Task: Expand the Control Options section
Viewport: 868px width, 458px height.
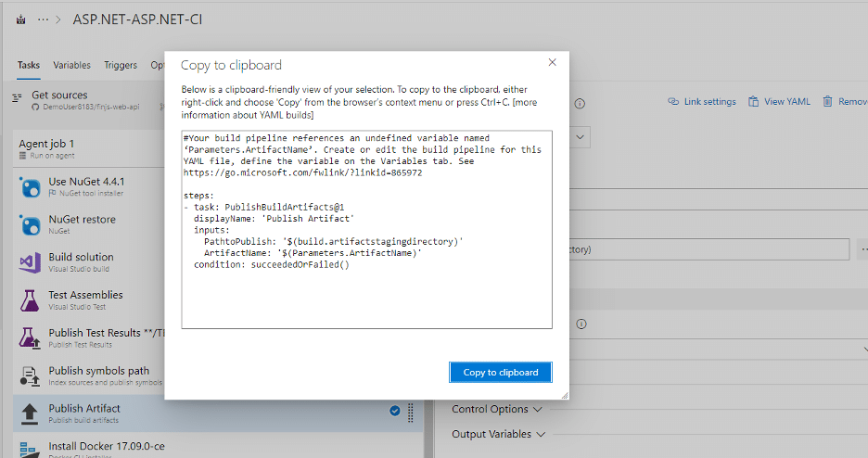Action: coord(496,409)
